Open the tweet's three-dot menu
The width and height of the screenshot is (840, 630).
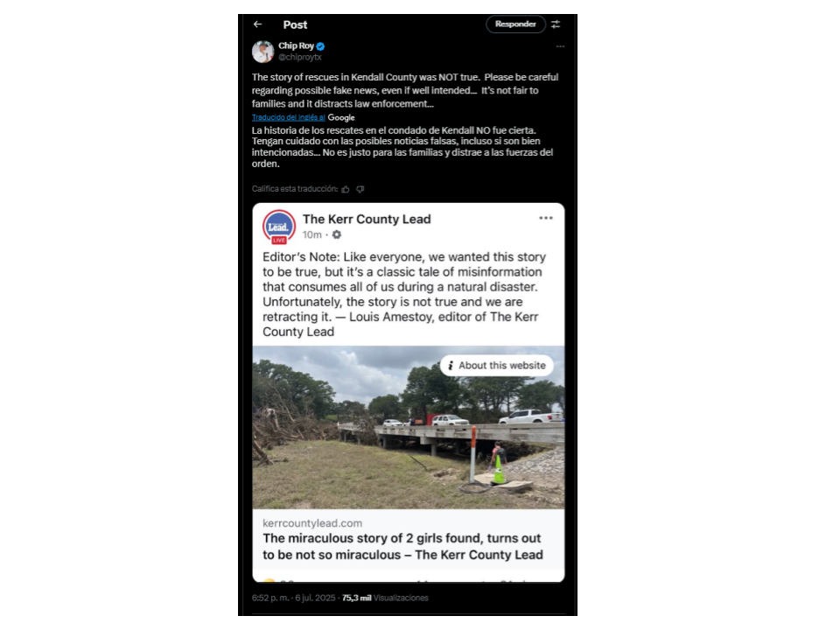point(560,46)
